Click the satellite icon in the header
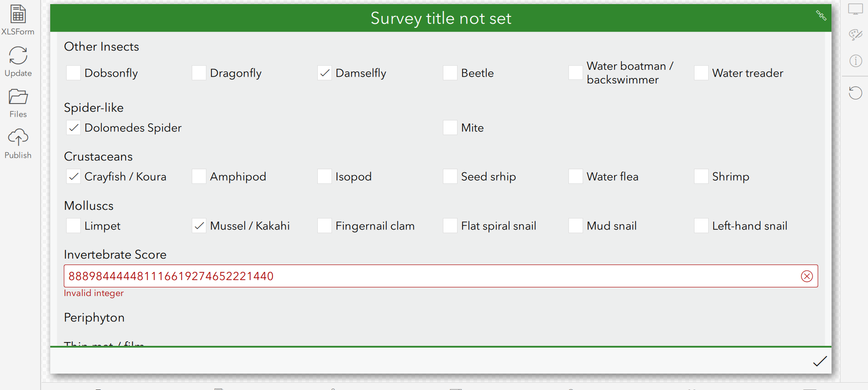Screen dimensions: 868x390 coord(821,16)
